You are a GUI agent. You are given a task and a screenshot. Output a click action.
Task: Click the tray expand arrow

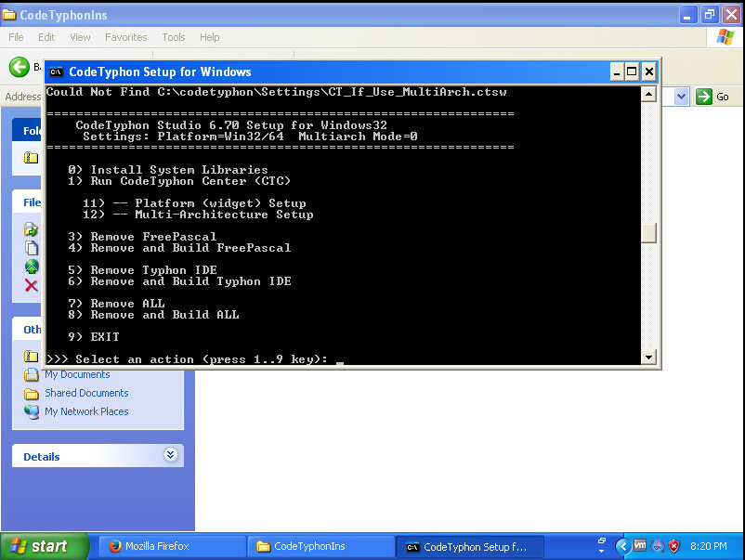(x=623, y=547)
